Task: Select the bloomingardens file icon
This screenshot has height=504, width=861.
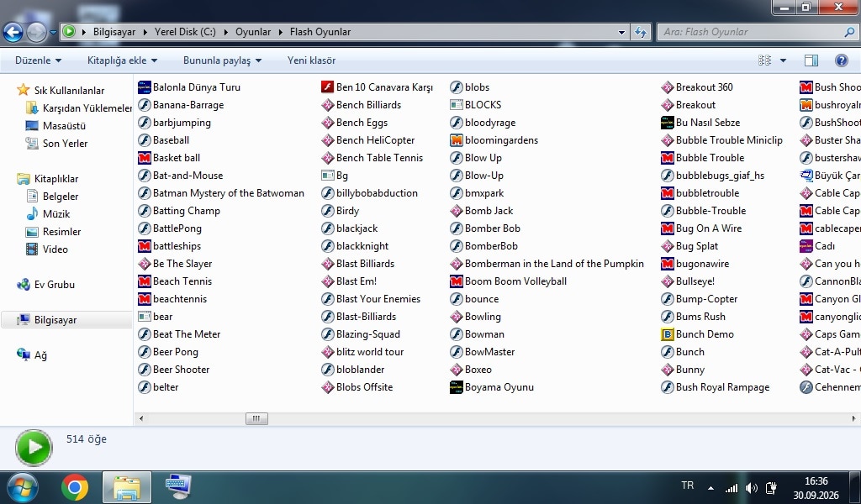Action: tap(457, 139)
